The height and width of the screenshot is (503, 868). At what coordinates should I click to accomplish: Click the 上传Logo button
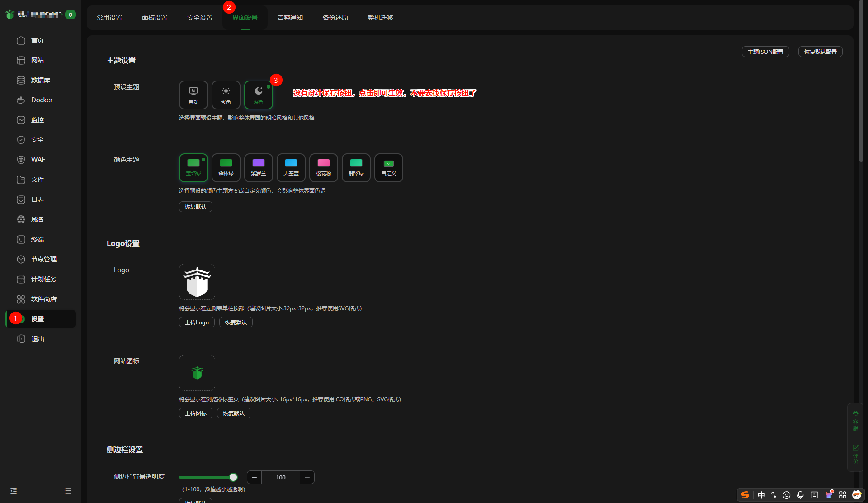(x=196, y=322)
